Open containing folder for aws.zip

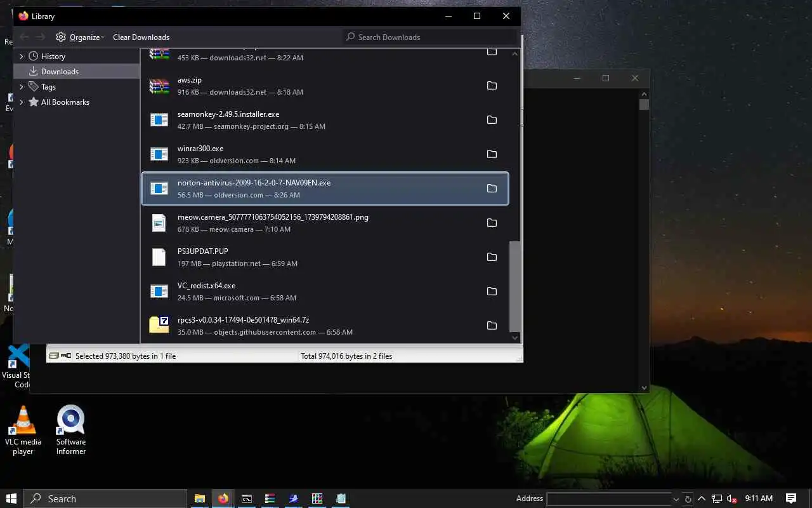point(492,86)
